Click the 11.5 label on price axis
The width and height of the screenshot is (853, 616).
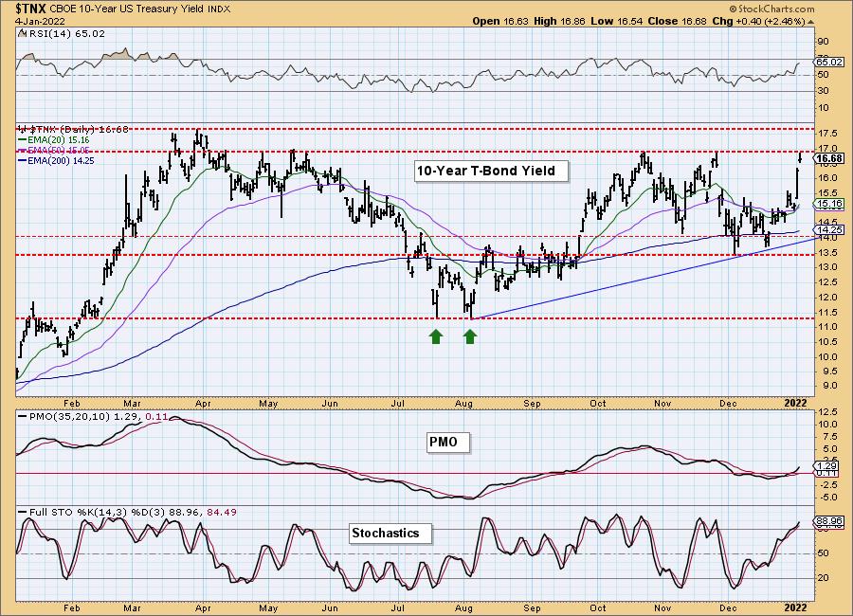826,313
